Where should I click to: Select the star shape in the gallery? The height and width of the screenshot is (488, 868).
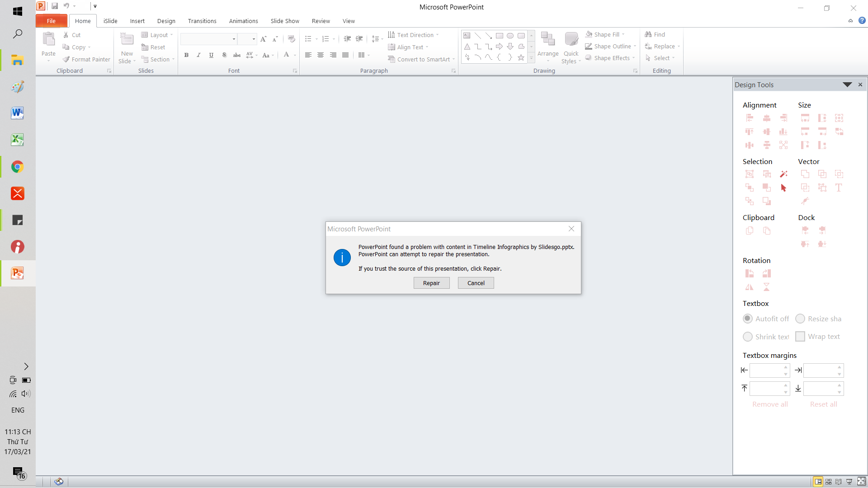coord(521,57)
